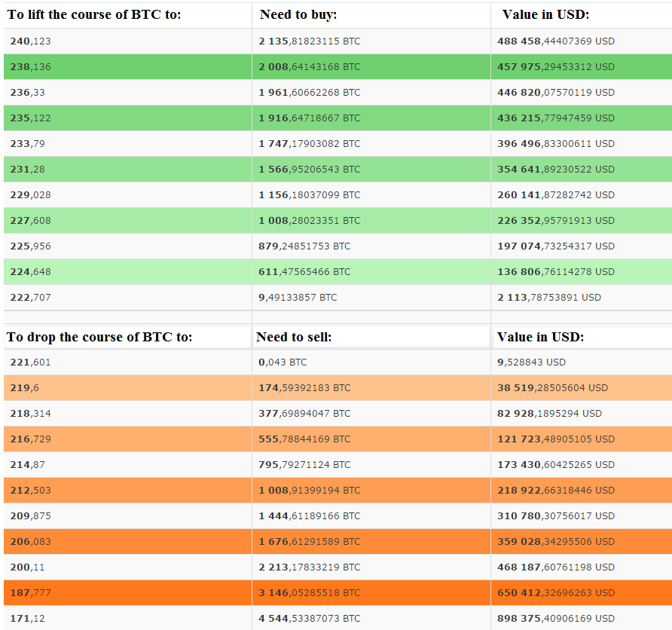Image resolution: width=672 pixels, height=630 pixels.
Task: Select drop price cell 214,87
Action: tap(27, 465)
